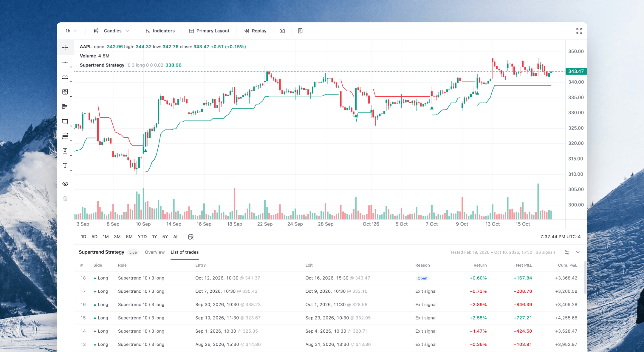Collapse the strategy tester panel chevron
644x352 pixels.
(578, 252)
